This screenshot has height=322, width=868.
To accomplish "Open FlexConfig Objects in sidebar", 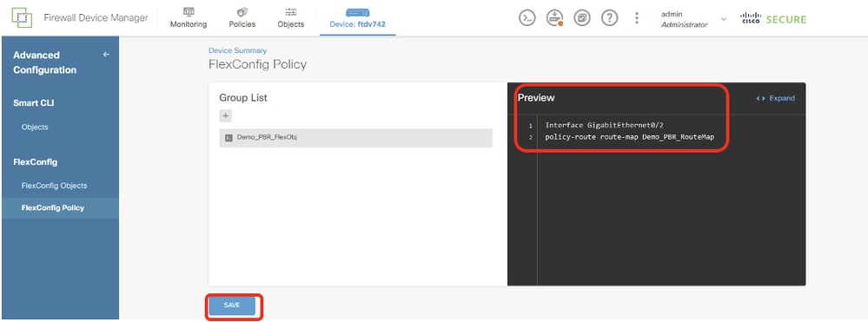I will [x=54, y=186].
